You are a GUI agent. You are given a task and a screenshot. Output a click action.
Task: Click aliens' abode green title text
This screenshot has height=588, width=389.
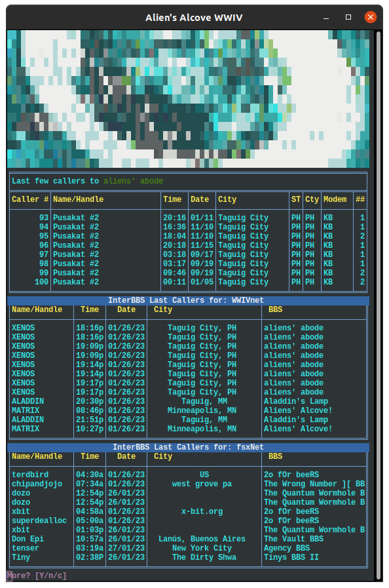134,181
